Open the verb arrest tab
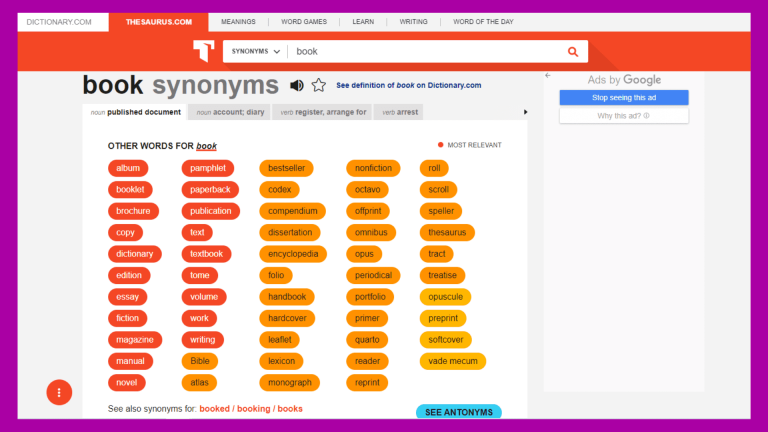Image resolution: width=768 pixels, height=432 pixels. (x=400, y=113)
